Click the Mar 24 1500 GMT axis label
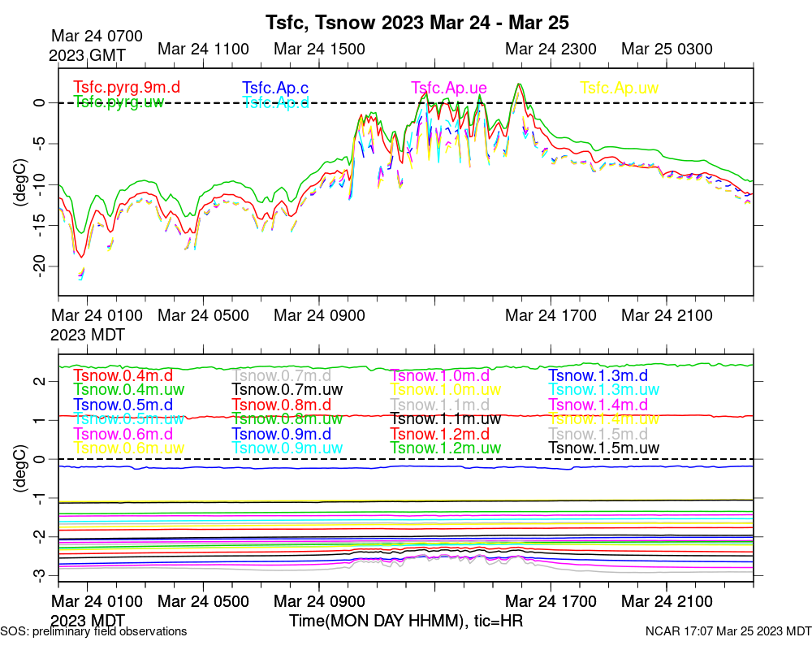Viewport: 812px width, 650px height. coord(319,49)
